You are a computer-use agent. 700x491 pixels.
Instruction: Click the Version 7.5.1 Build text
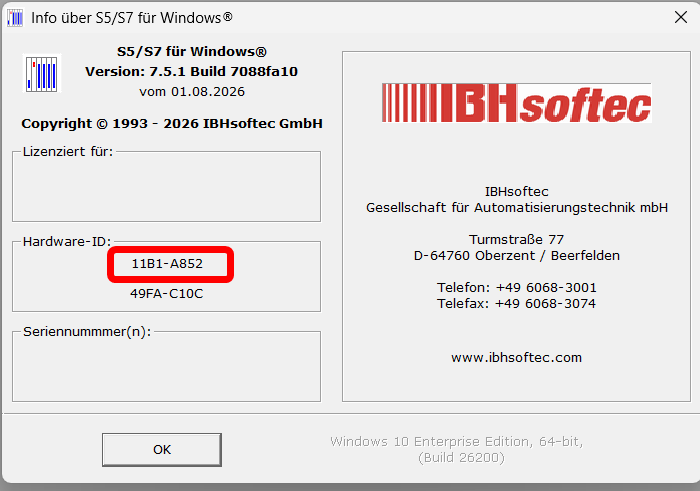[192, 71]
